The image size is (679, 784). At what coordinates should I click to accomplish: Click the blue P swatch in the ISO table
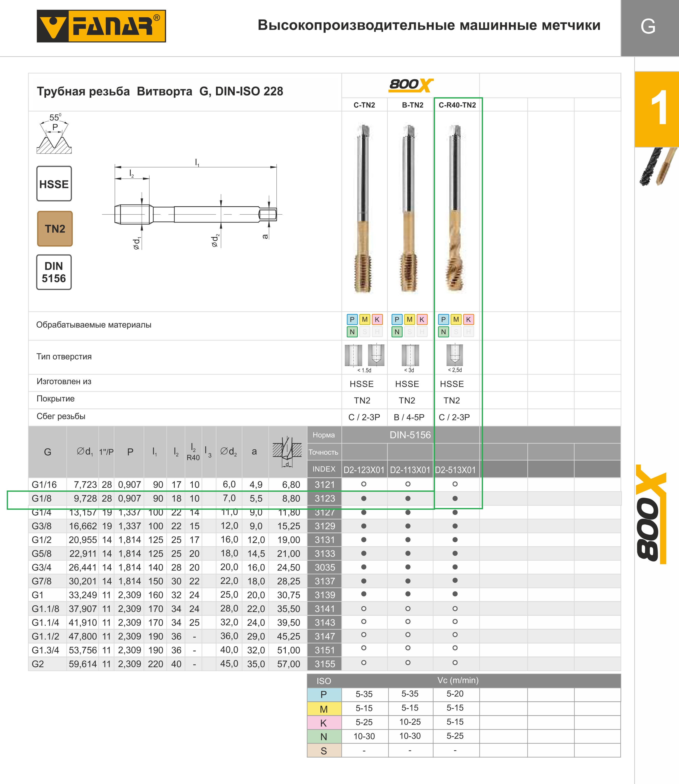point(324,694)
